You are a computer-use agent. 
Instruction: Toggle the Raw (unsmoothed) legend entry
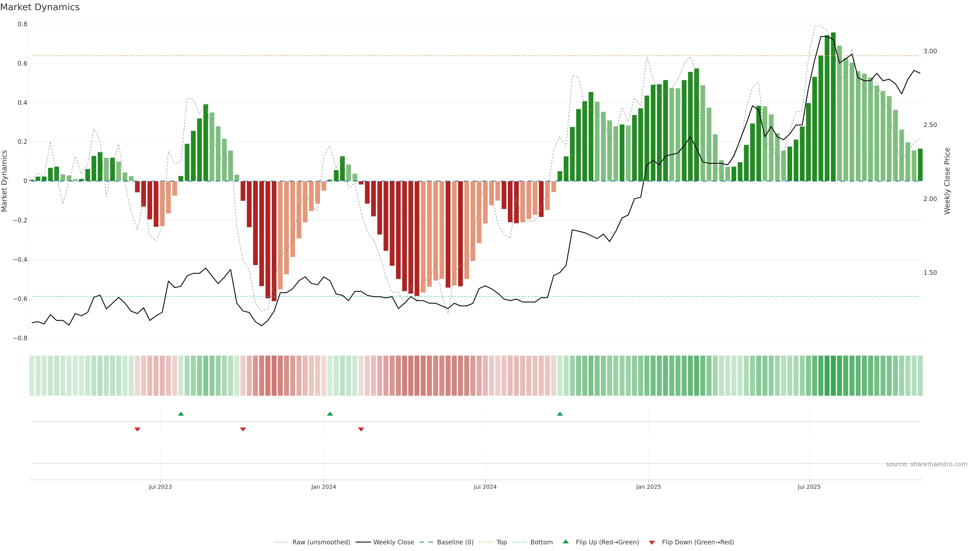tap(321, 542)
